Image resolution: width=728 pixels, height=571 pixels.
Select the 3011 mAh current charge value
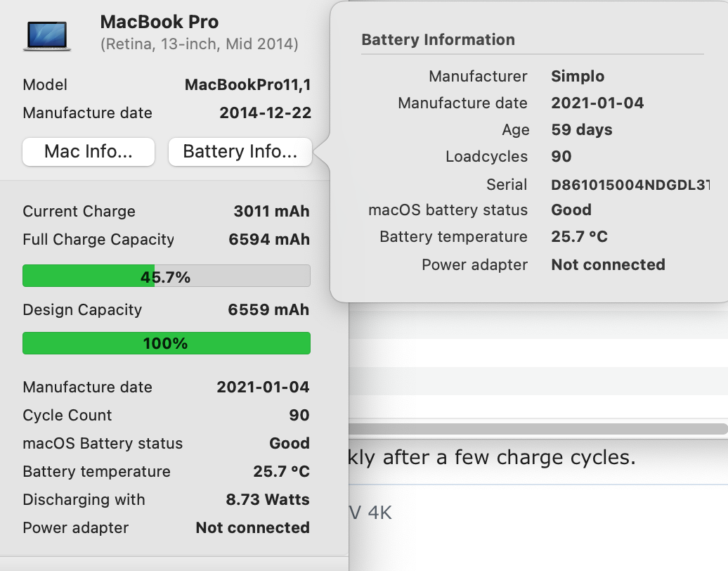(x=271, y=212)
